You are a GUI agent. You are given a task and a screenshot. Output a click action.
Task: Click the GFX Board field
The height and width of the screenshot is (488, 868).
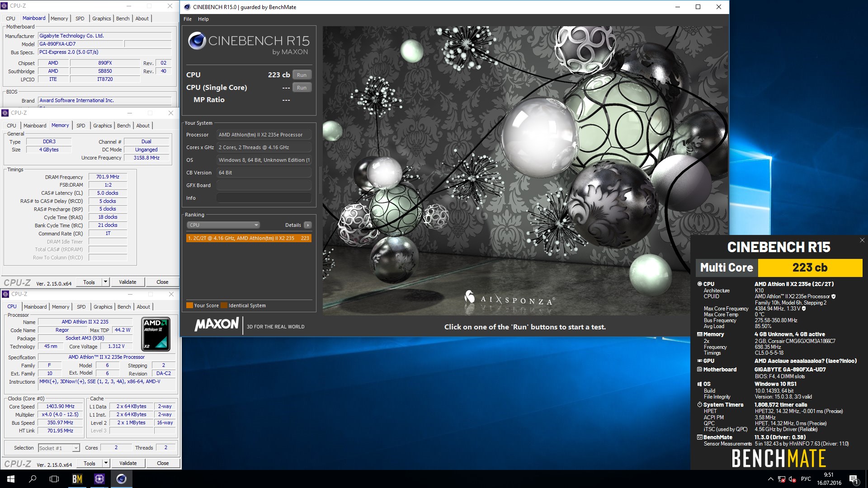point(264,185)
